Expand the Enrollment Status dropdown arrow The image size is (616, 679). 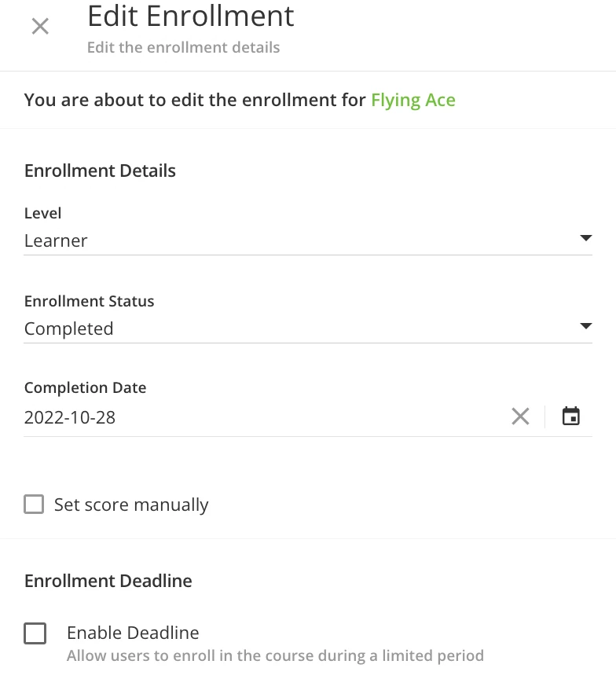[585, 326]
